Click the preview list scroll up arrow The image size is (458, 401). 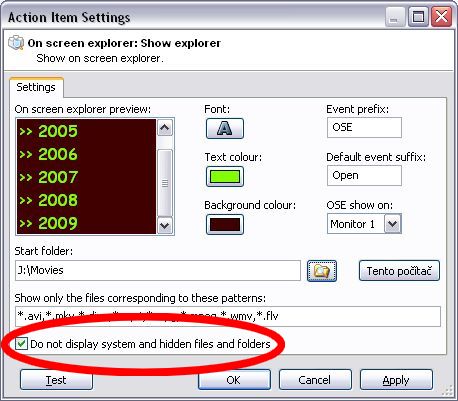tap(165, 127)
